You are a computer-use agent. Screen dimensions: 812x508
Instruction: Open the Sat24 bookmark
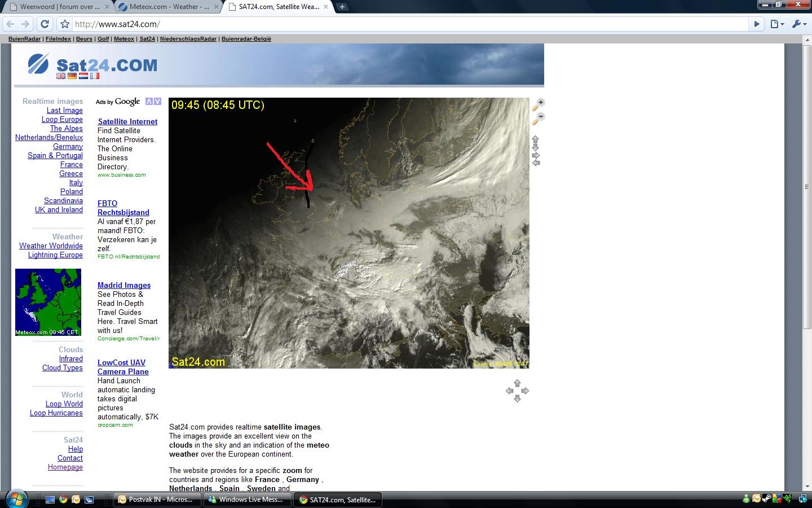147,39
